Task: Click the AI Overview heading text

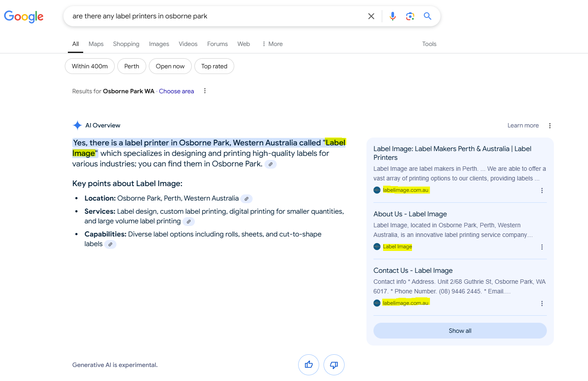Action: [103, 125]
